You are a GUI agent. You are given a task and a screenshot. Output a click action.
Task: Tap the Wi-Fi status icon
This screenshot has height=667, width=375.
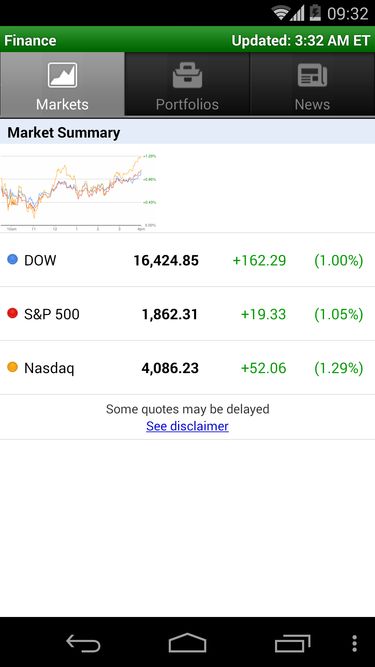pyautogui.click(x=281, y=13)
